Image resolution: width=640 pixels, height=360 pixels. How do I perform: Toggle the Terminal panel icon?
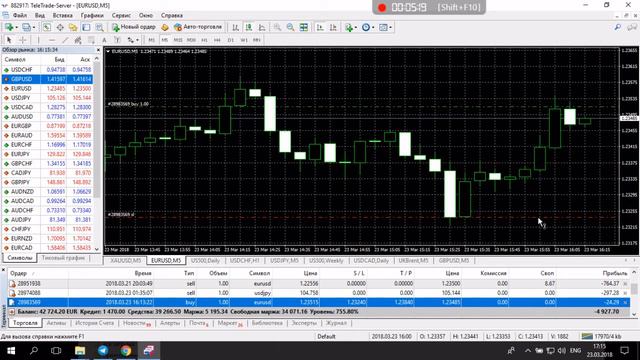coord(86,27)
